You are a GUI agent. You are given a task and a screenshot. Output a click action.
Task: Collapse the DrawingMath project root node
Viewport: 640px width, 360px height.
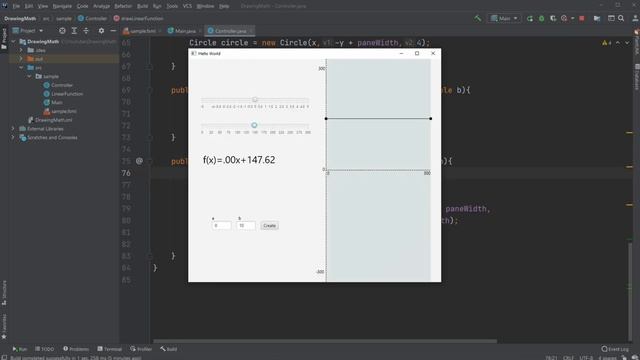click(x=13, y=42)
